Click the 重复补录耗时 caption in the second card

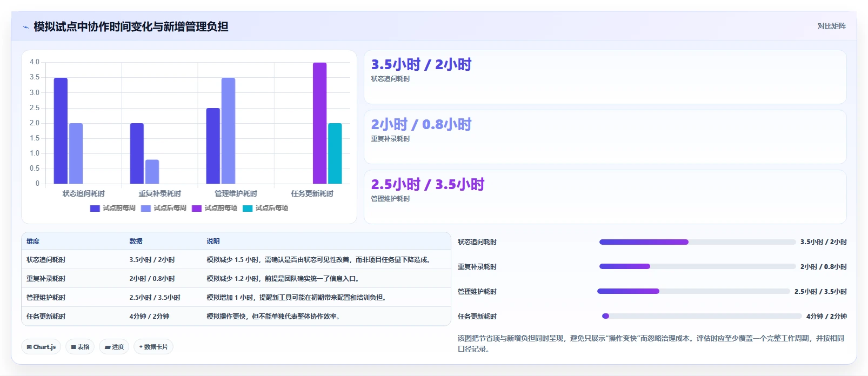[390, 139]
